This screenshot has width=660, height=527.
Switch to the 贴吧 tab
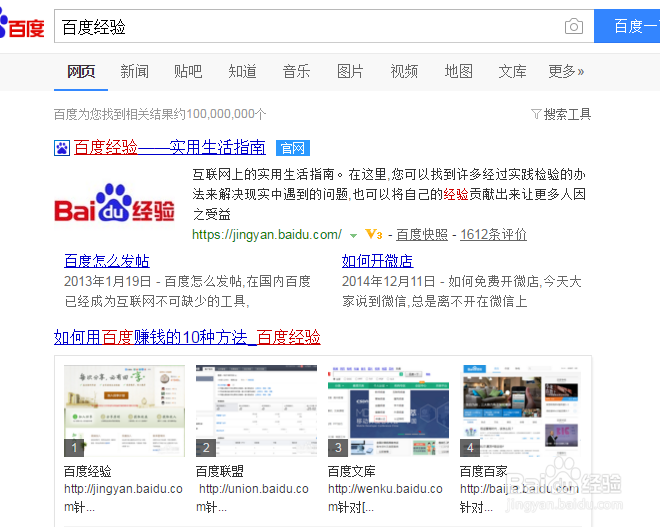pyautogui.click(x=188, y=71)
